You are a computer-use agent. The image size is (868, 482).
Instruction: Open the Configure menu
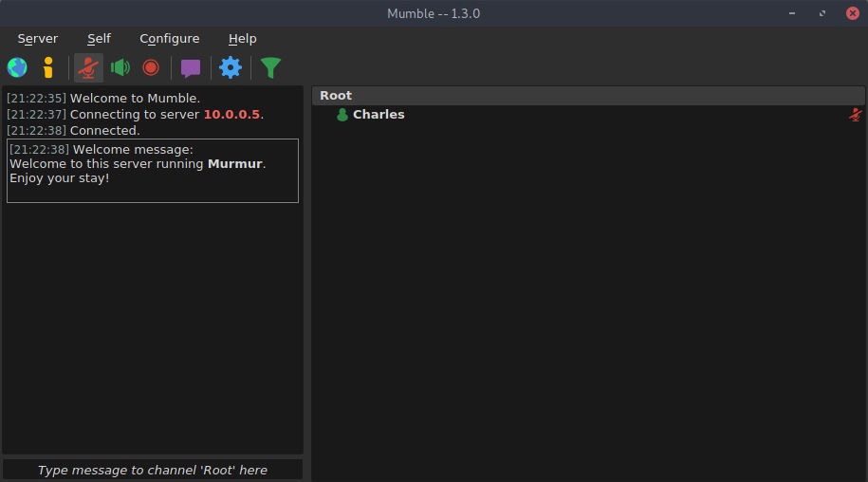(170, 39)
